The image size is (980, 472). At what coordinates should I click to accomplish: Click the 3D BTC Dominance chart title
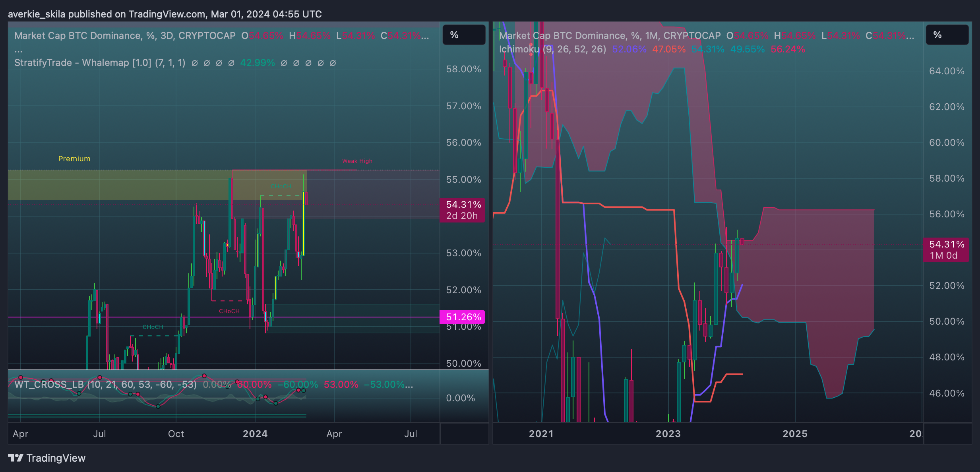coord(125,36)
